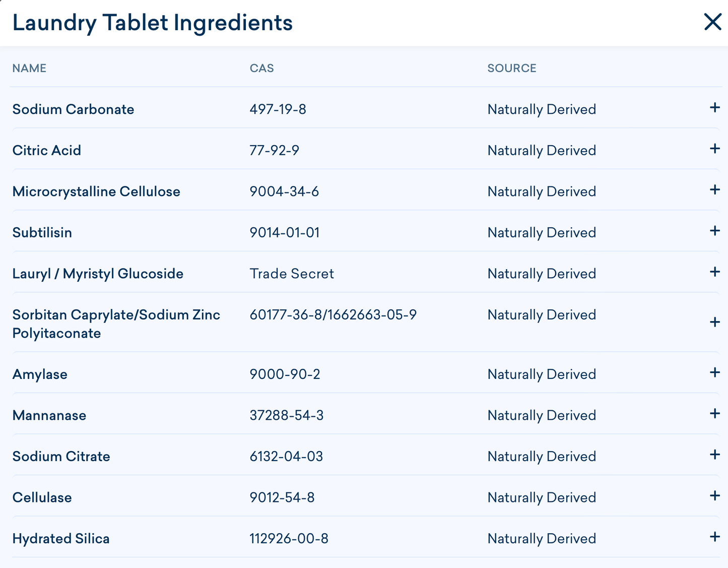Click the Trade Secret CAS entry
Screen dimensions: 728x568
[x=292, y=274]
